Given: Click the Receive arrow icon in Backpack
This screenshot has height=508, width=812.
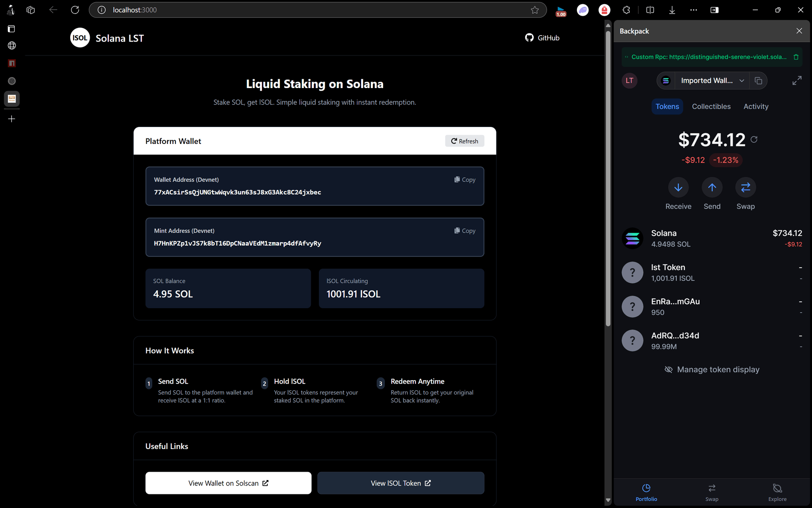Looking at the screenshot, I should tap(678, 188).
